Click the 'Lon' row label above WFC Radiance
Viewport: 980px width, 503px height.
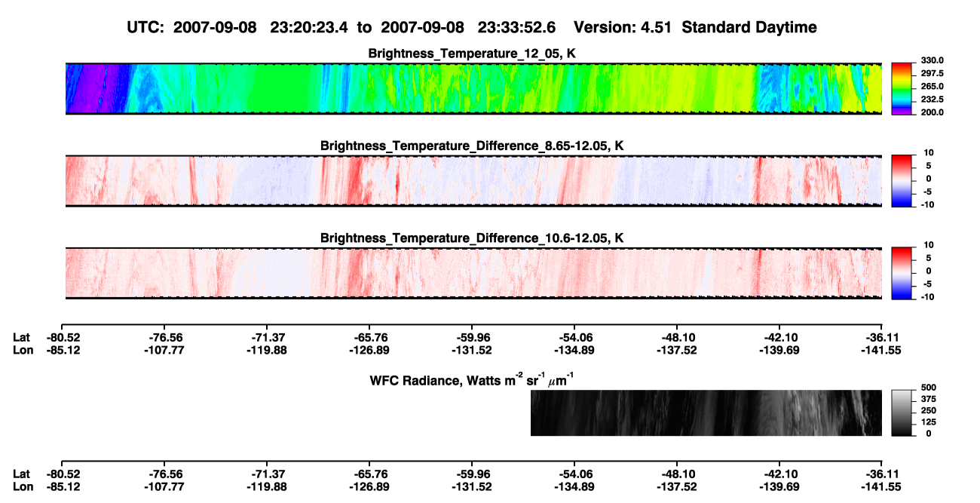[23, 350]
